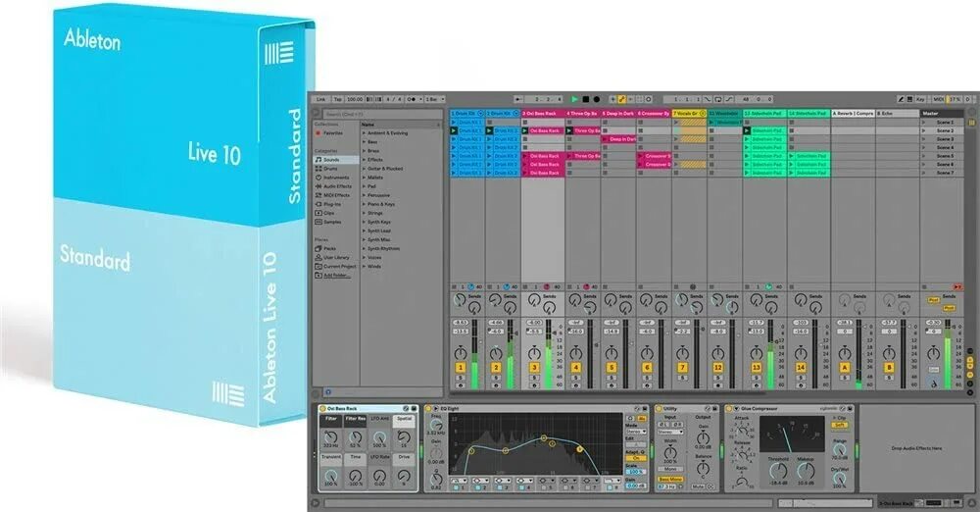Image resolution: width=980 pixels, height=512 pixels.
Task: Open the Instruments category in browser
Action: coord(336,178)
